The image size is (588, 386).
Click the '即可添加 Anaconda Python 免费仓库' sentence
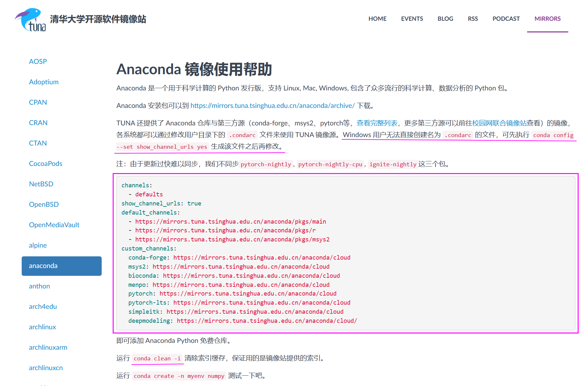173,341
